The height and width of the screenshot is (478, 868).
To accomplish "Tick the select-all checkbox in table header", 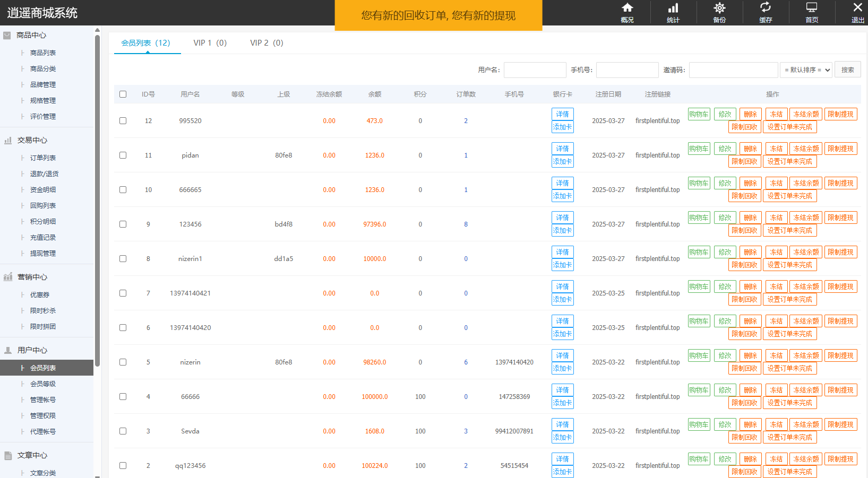I will click(x=123, y=94).
